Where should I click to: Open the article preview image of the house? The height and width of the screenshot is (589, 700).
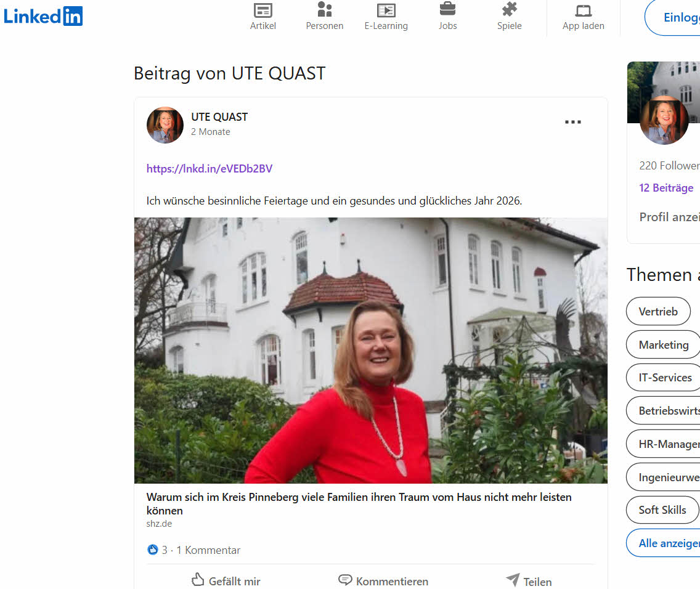(370, 350)
